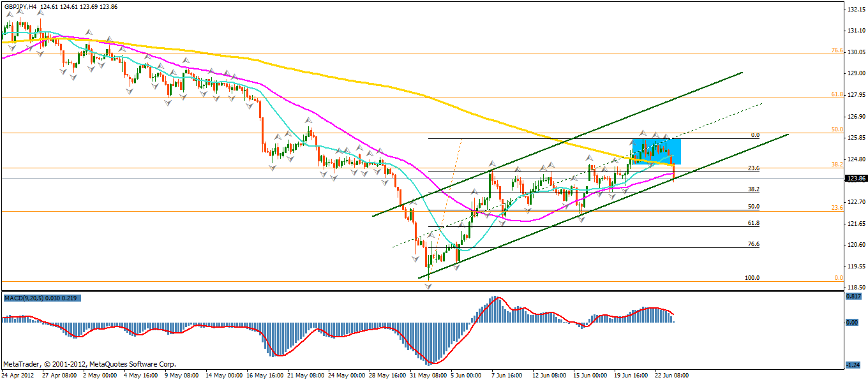Click the 22 Jun 08:00 time label

tap(670, 375)
